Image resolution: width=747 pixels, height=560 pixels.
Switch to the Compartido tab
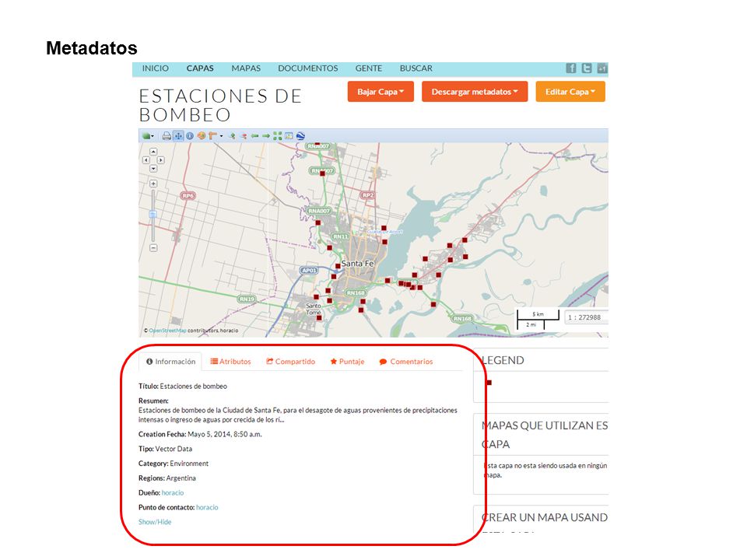point(290,362)
